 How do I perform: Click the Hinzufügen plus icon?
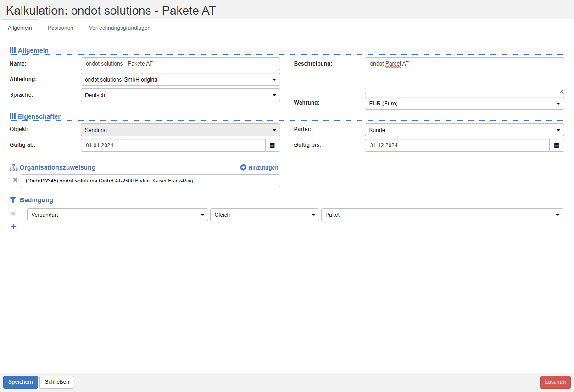tap(244, 167)
